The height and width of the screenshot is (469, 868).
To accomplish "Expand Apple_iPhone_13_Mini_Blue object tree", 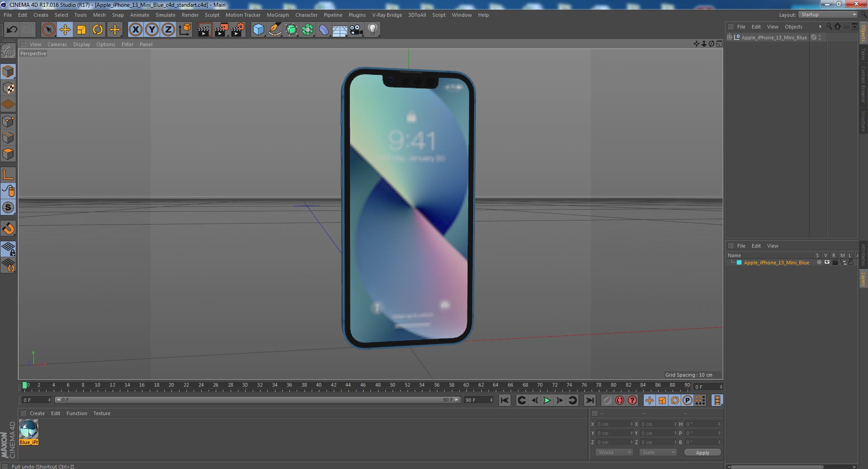I will [x=730, y=38].
